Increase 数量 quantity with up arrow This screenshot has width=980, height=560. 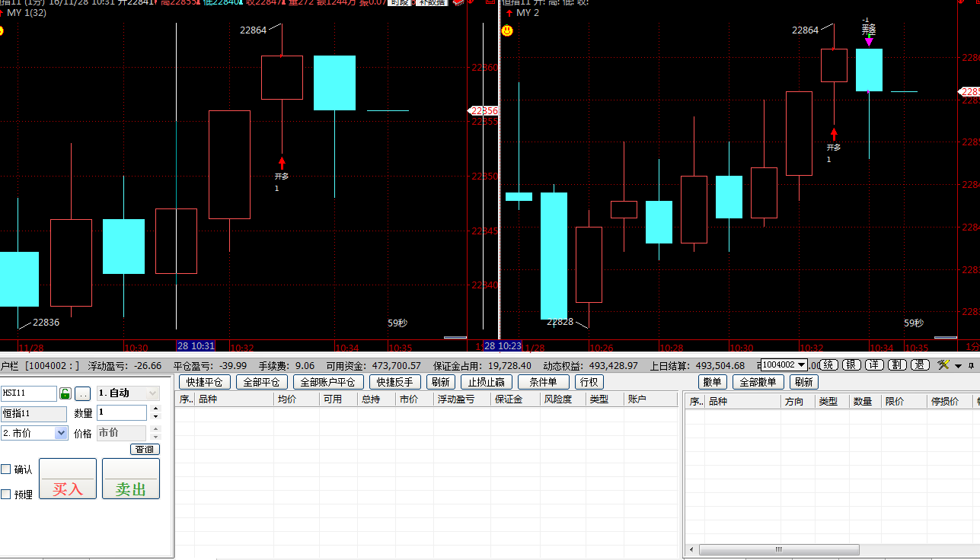(x=156, y=409)
